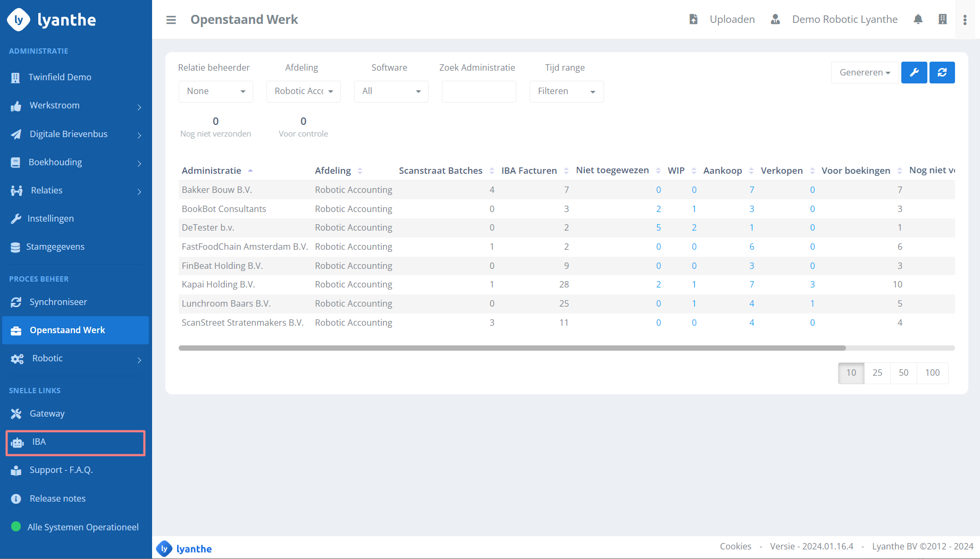Click the blue wrench settings button
The height and width of the screenshot is (559, 980).
click(x=914, y=72)
